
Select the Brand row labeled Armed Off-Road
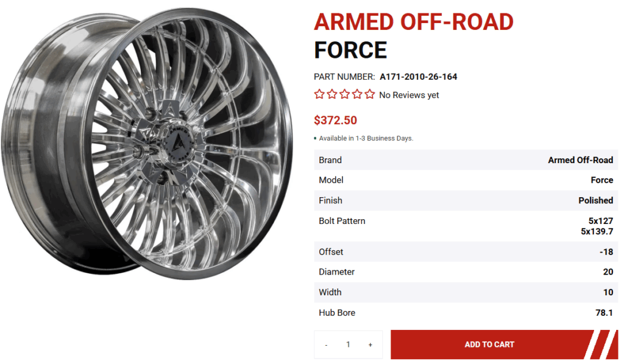(x=466, y=159)
